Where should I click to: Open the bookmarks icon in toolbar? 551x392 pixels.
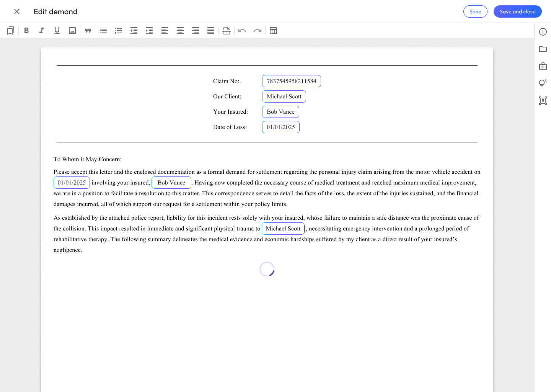[x=11, y=31]
